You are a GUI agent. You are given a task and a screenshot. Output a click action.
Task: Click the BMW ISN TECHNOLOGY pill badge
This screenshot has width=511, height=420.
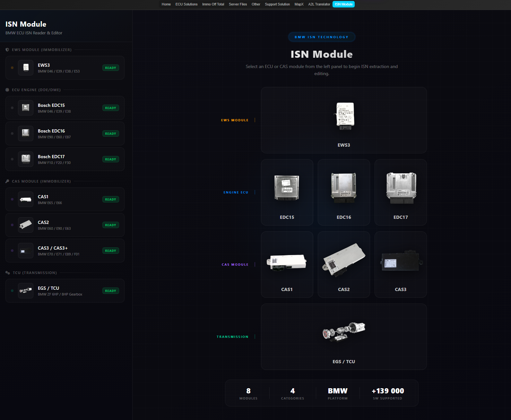[x=322, y=37]
